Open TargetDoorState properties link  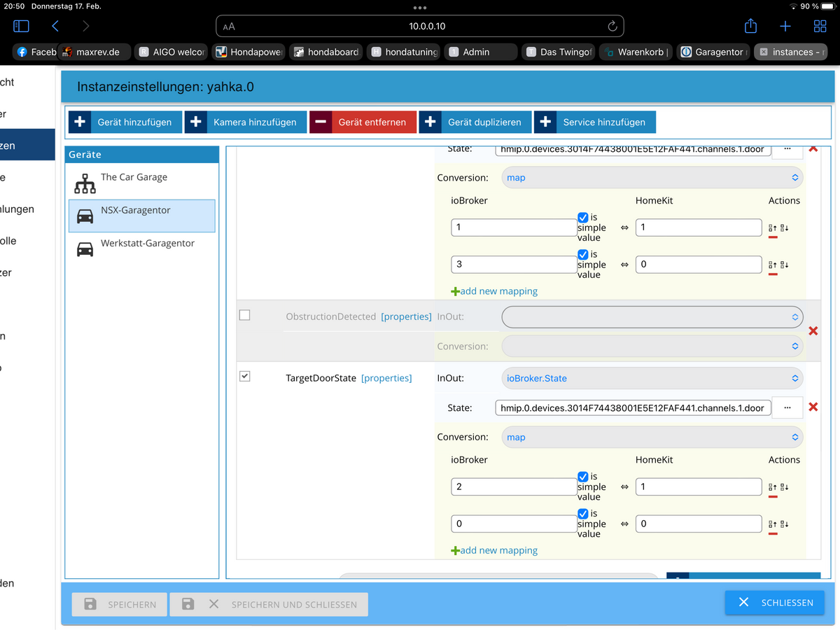pyautogui.click(x=386, y=378)
